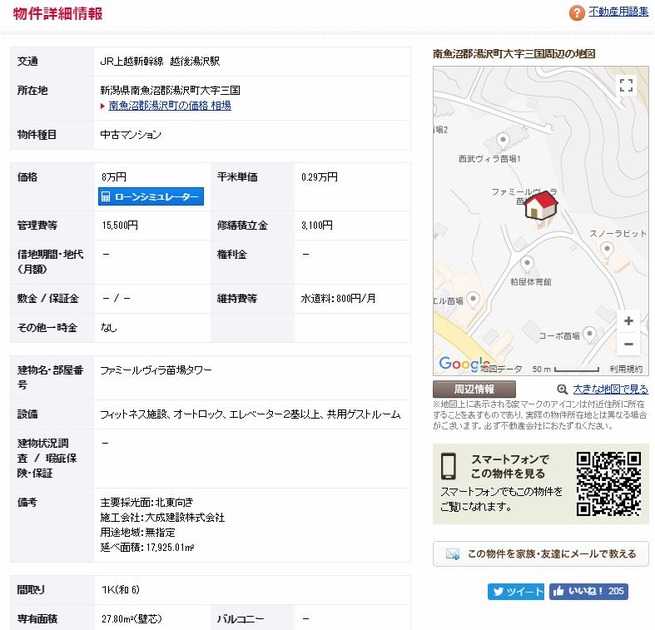
Task: Select the 中古マンション property type text
Action: (x=131, y=135)
